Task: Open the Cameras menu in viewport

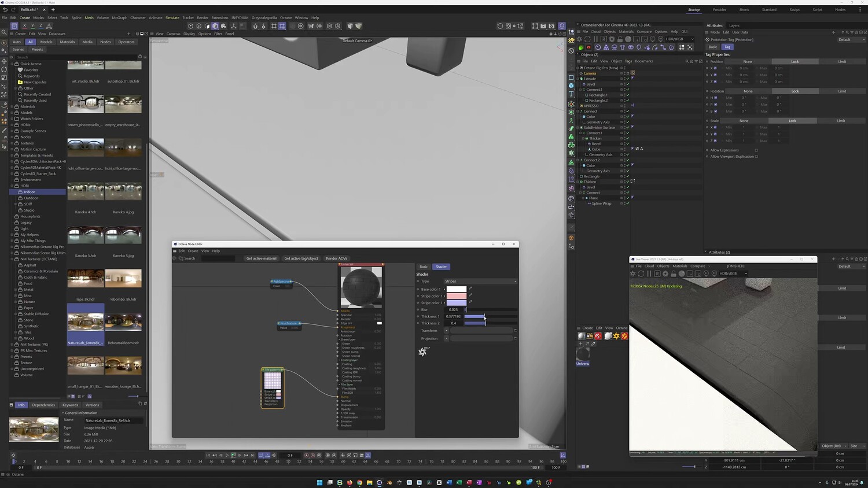Action: point(174,34)
